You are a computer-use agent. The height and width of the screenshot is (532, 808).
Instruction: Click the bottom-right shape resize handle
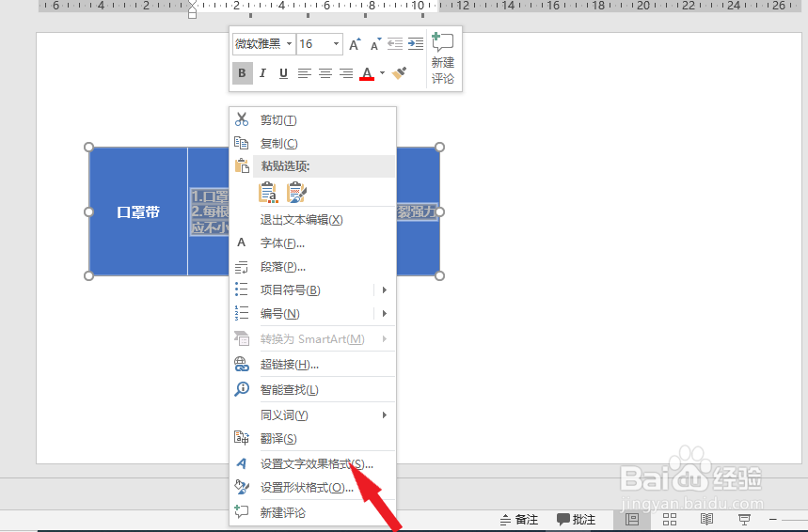(439, 276)
